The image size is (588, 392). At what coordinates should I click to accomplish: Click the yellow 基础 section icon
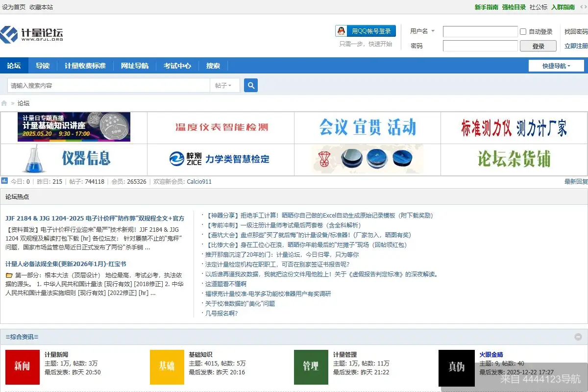tap(167, 367)
